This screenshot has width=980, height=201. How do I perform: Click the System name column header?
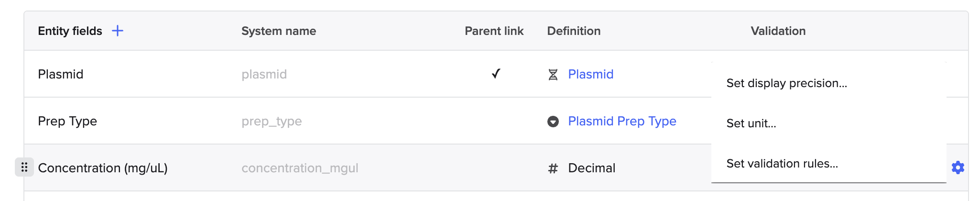[x=279, y=31]
